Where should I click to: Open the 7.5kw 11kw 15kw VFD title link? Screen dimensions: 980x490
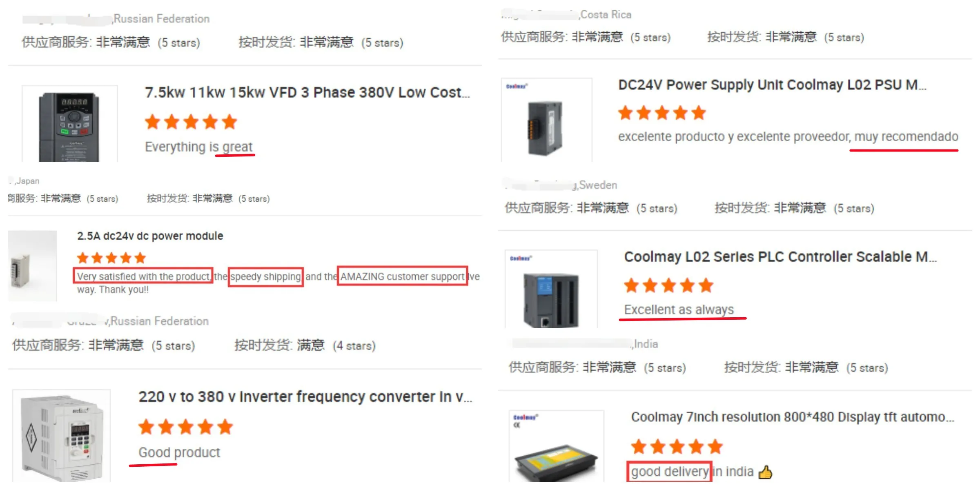pyautogui.click(x=307, y=93)
